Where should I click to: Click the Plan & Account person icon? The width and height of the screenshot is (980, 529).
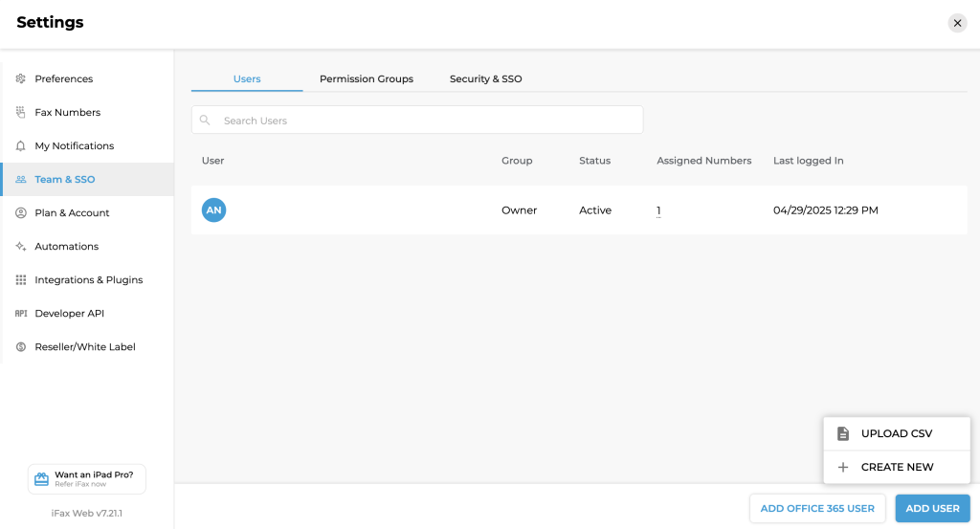[x=21, y=213]
